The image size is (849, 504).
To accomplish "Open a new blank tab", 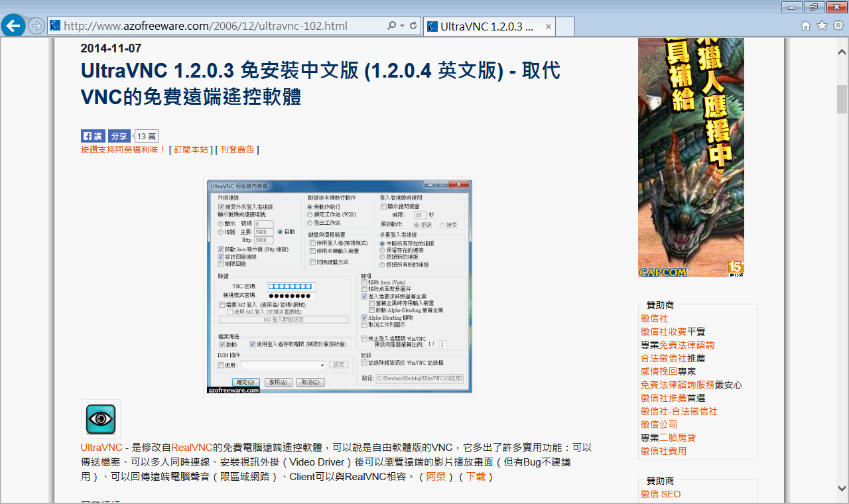I will point(565,27).
